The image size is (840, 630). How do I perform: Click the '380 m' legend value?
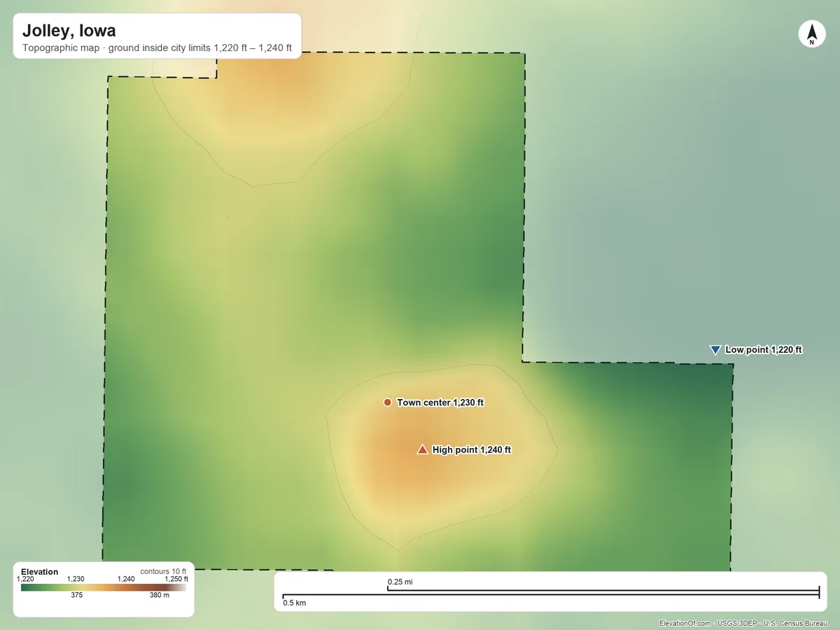(x=159, y=595)
